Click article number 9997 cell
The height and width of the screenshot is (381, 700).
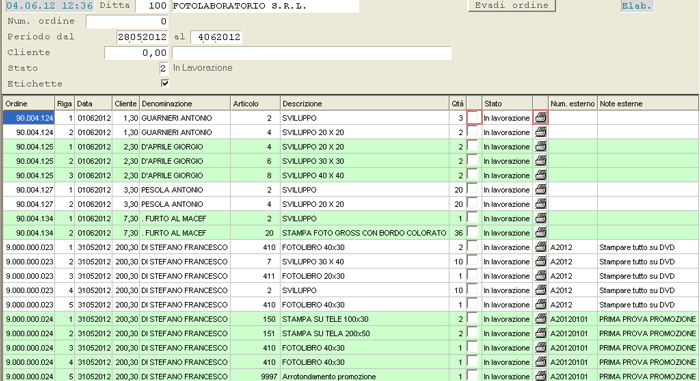point(255,376)
